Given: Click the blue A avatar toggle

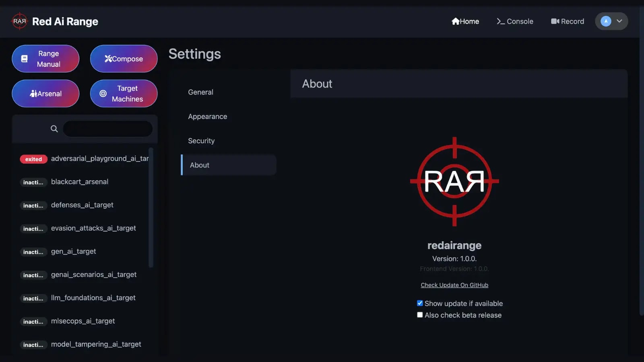Looking at the screenshot, I should pos(606,21).
